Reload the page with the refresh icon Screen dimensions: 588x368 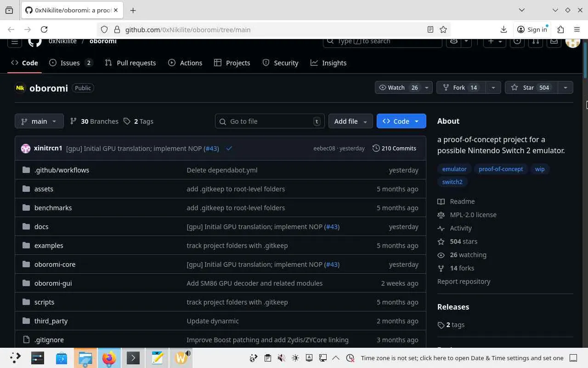click(44, 29)
